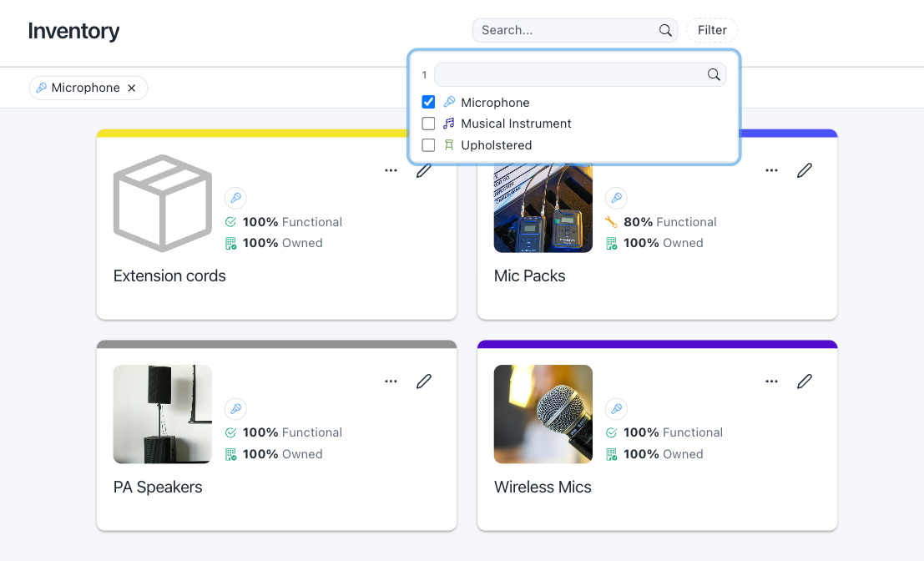Click the 100% Owned text on PA Speakers
This screenshot has height=561, width=924.
coord(283,454)
